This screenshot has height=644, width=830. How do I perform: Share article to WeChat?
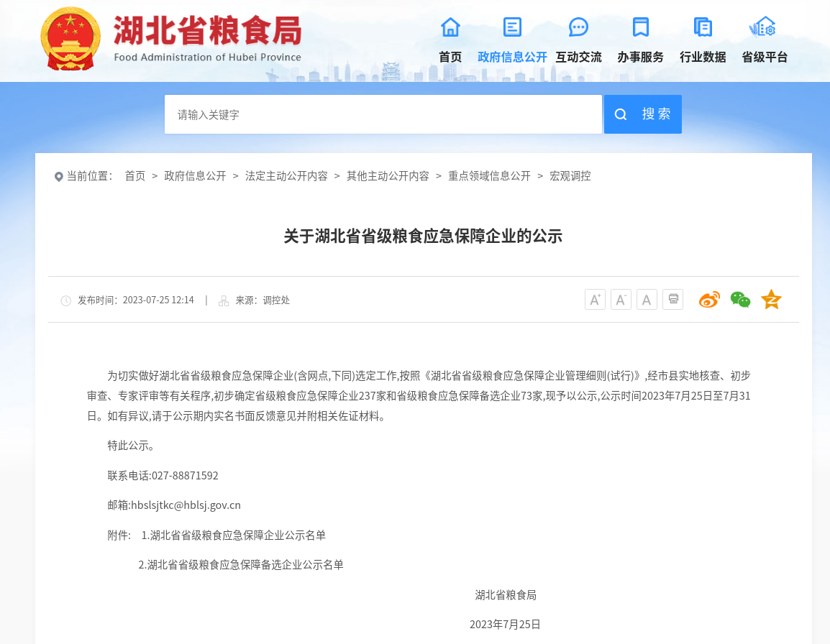741,300
